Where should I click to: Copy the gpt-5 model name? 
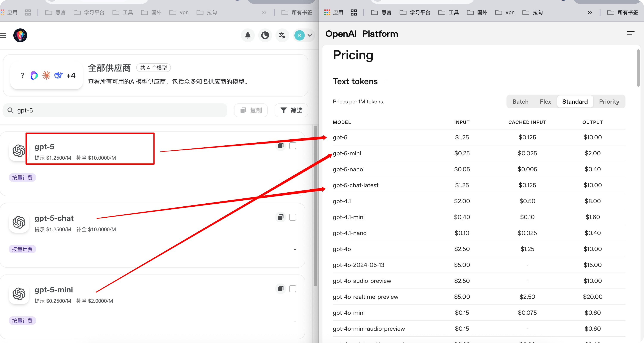click(x=280, y=145)
